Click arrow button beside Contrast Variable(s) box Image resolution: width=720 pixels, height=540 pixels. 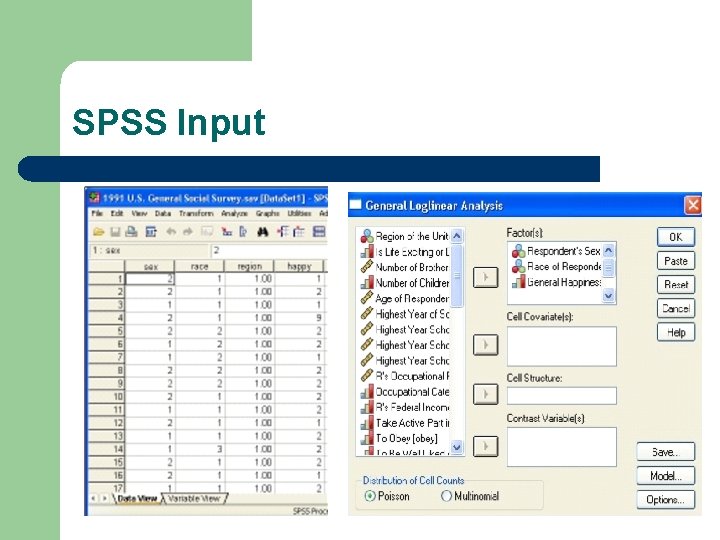click(x=485, y=446)
